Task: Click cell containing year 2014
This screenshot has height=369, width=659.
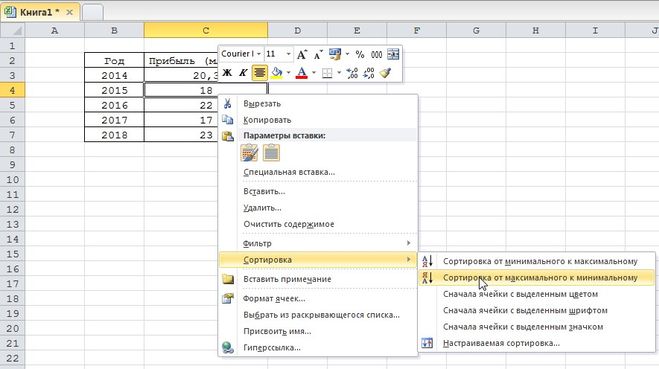Action: (114, 75)
